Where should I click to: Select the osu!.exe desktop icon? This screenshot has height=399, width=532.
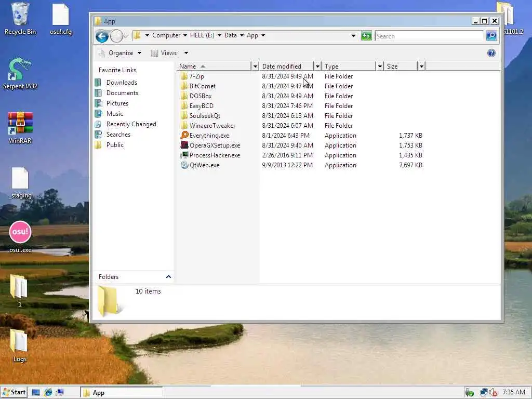pyautogui.click(x=20, y=237)
